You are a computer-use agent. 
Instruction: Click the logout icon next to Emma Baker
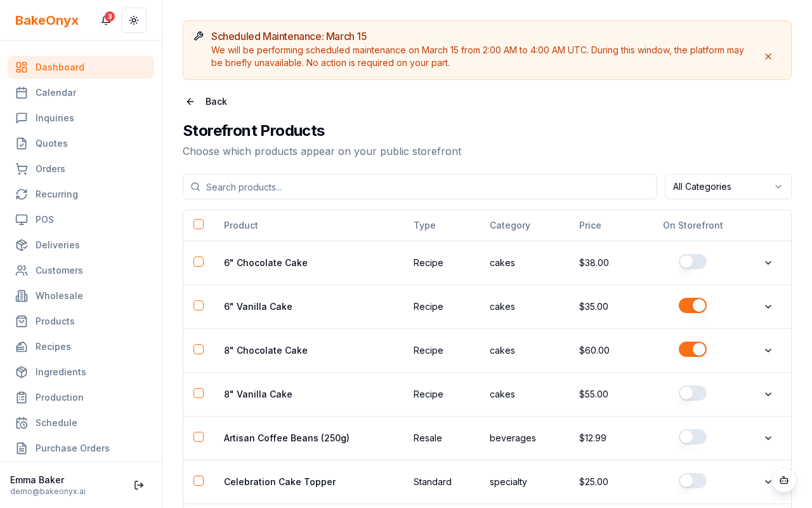(x=139, y=485)
